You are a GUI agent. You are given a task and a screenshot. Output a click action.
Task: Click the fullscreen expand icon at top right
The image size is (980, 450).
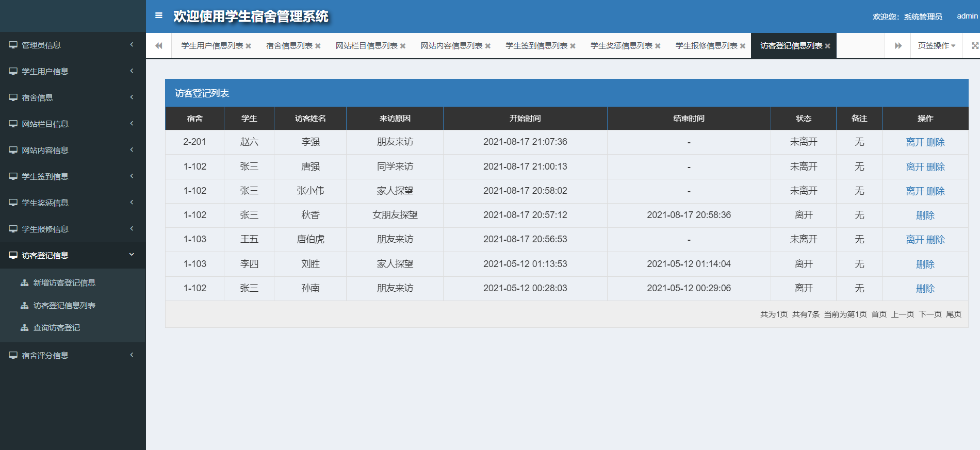tap(974, 46)
